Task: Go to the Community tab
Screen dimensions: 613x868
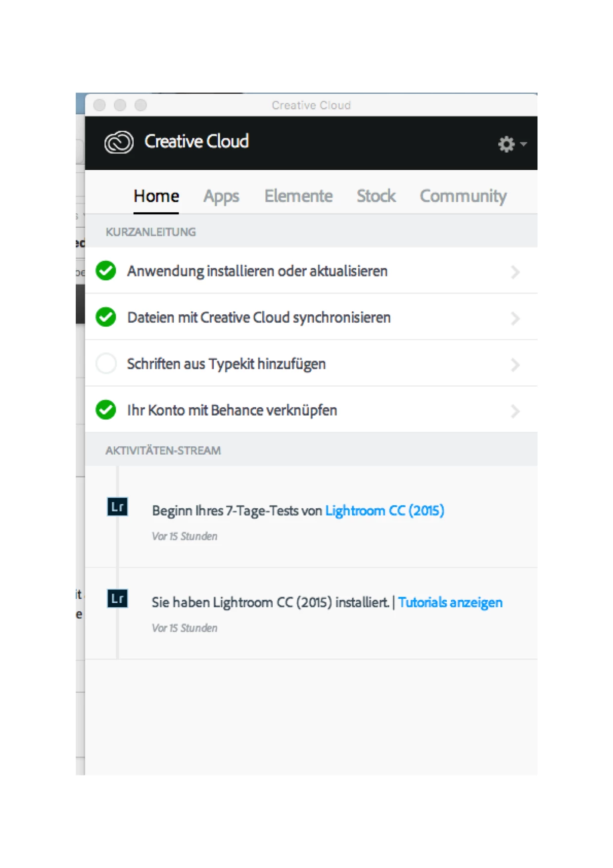Action: point(463,196)
